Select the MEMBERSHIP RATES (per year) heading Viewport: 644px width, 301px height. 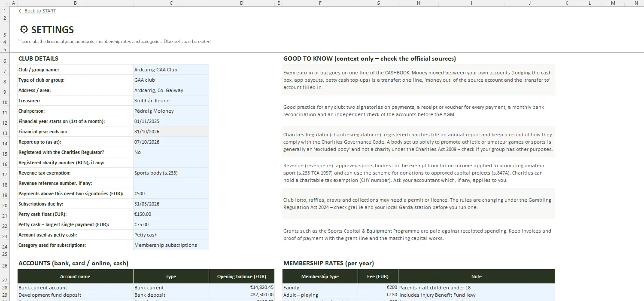coord(328,263)
